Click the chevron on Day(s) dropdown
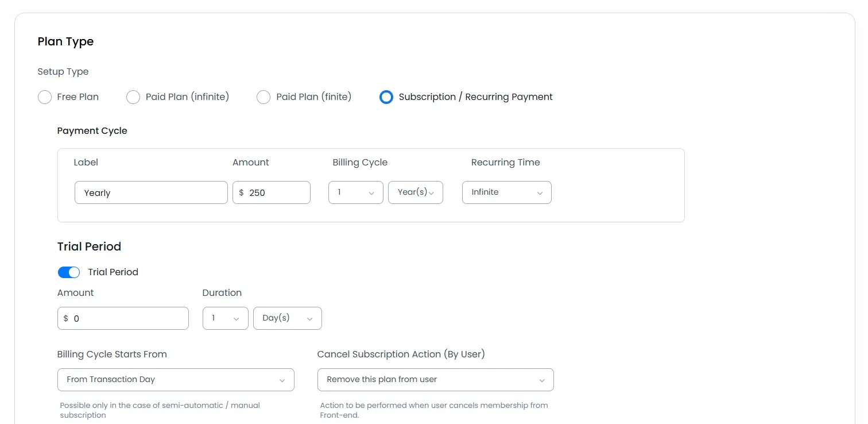The height and width of the screenshot is (424, 868). click(310, 318)
